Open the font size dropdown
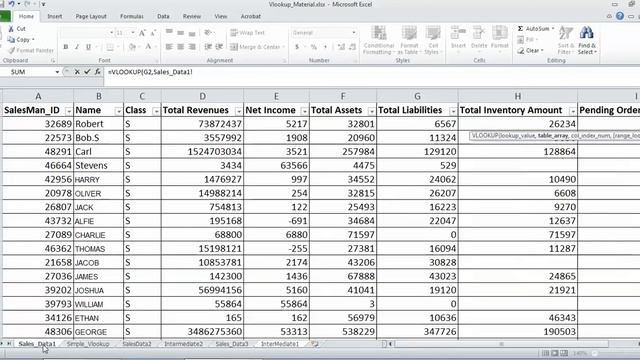This screenshot has height=360, width=640. click(133, 33)
